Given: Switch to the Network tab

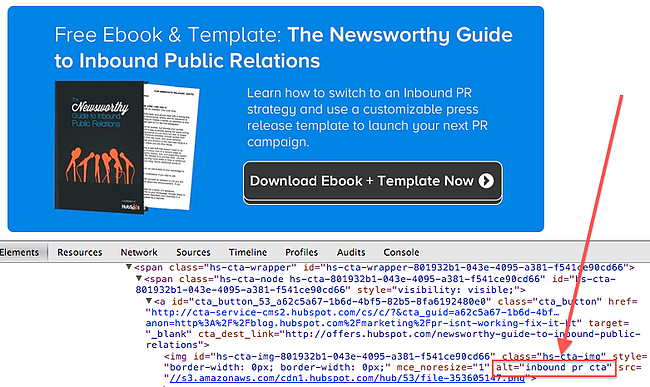Looking at the screenshot, I should pos(139,252).
